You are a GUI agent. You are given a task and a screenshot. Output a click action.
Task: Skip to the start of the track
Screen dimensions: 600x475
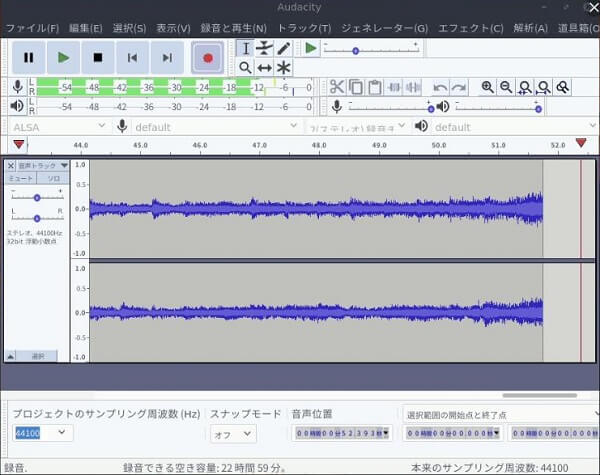132,58
